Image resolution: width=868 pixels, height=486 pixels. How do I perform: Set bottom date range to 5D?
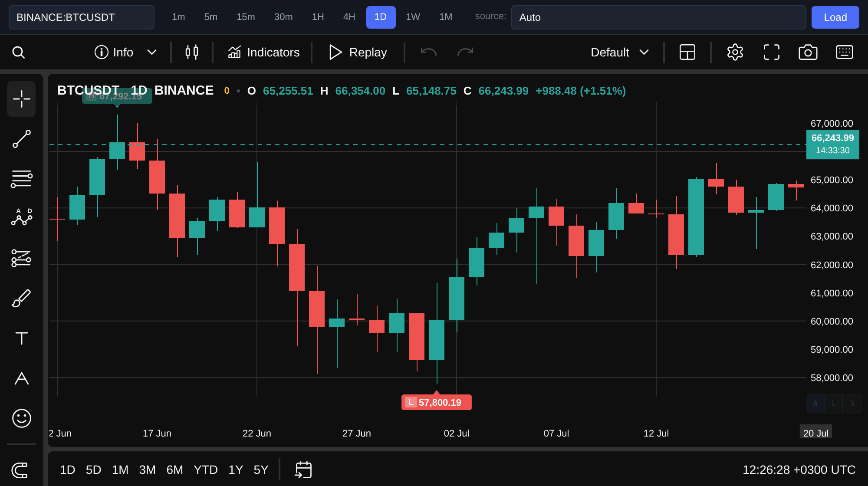click(93, 470)
